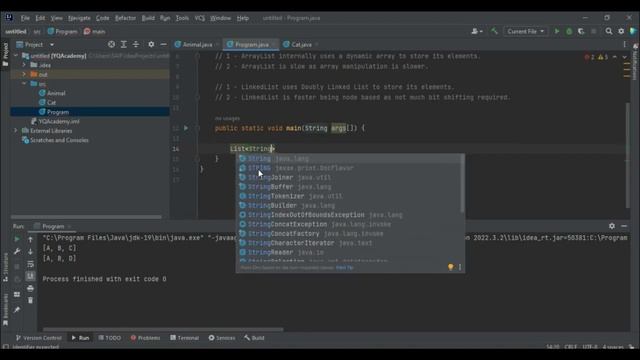The image size is (640, 360).
Task: Open Run panel settings gear
Action: (611, 226)
